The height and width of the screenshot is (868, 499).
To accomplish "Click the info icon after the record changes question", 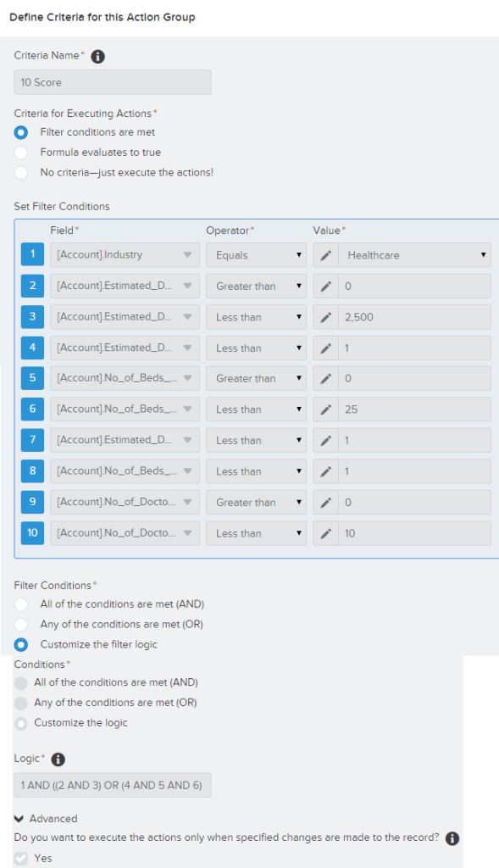I will click(x=452, y=838).
